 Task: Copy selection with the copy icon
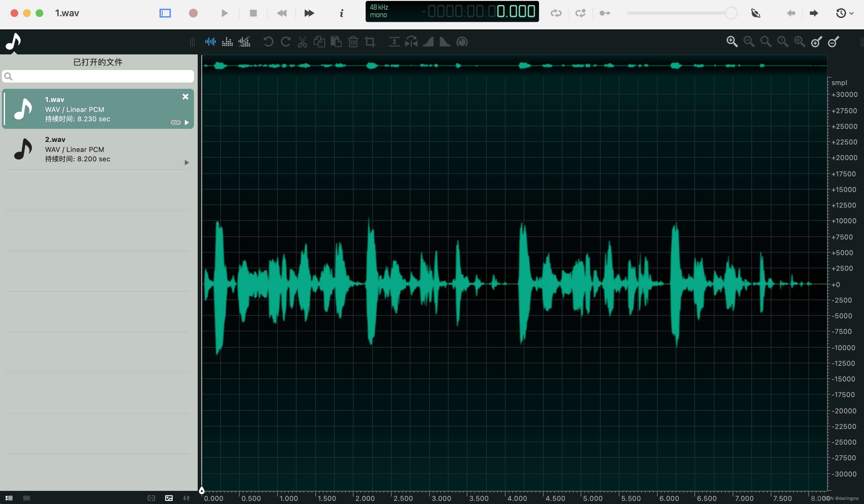[x=319, y=42]
